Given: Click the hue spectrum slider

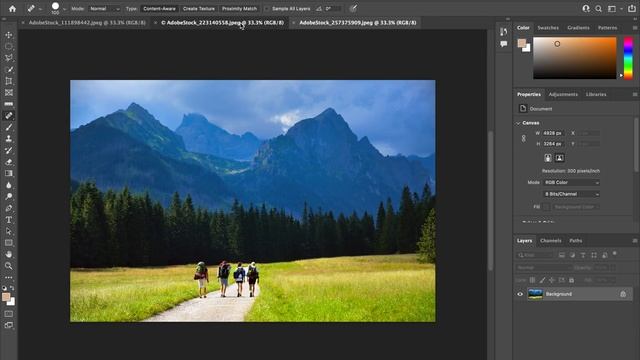Looking at the screenshot, I should (628, 58).
